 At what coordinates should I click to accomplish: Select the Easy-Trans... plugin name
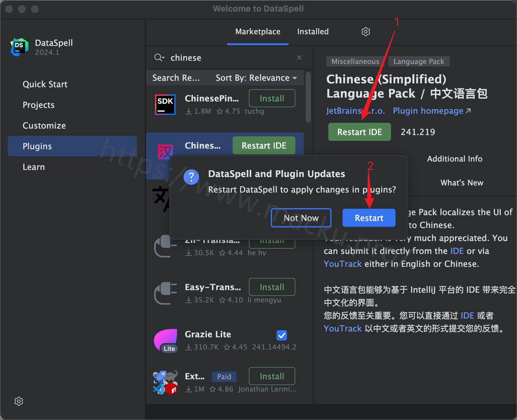[x=213, y=287]
